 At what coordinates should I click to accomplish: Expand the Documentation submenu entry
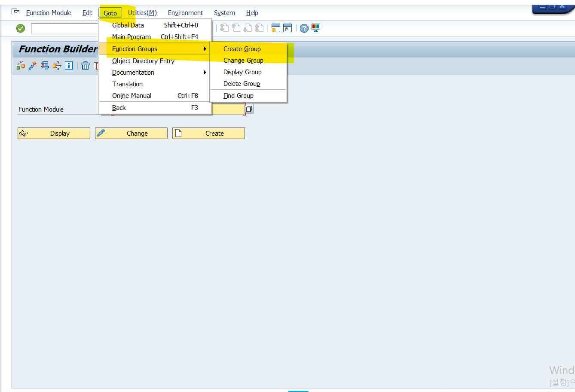click(x=155, y=73)
